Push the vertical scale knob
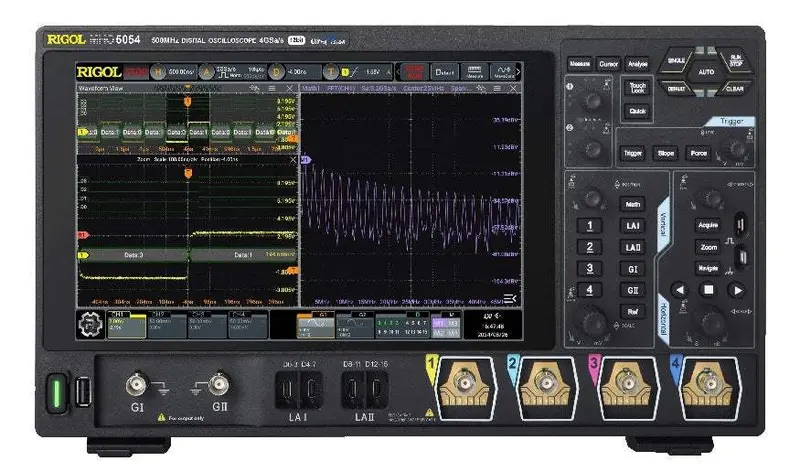The height and width of the screenshot is (472, 800). coord(592,322)
